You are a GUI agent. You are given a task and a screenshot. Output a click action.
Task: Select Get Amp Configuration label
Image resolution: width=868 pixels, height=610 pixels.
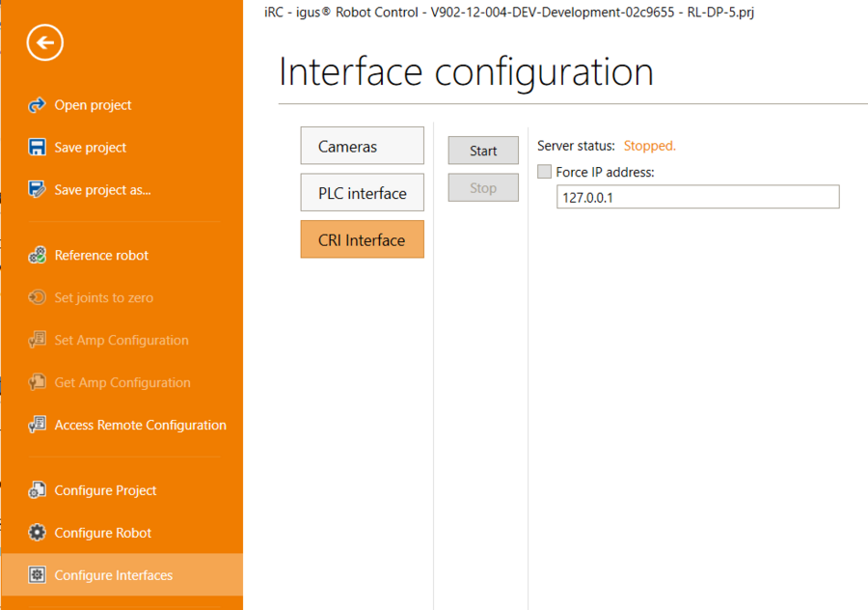(122, 383)
